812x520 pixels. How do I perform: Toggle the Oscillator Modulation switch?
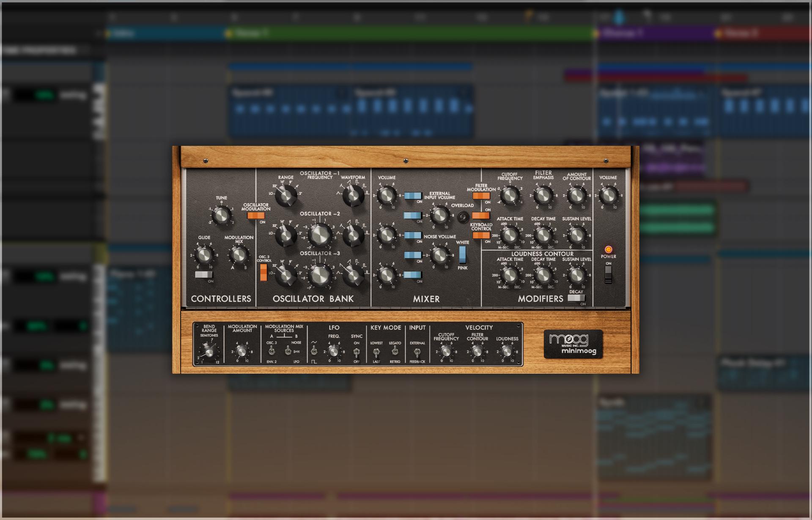255,216
